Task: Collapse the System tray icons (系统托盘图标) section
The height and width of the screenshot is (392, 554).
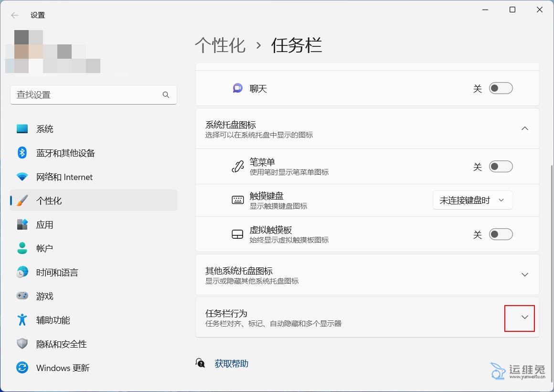Action: pos(524,128)
